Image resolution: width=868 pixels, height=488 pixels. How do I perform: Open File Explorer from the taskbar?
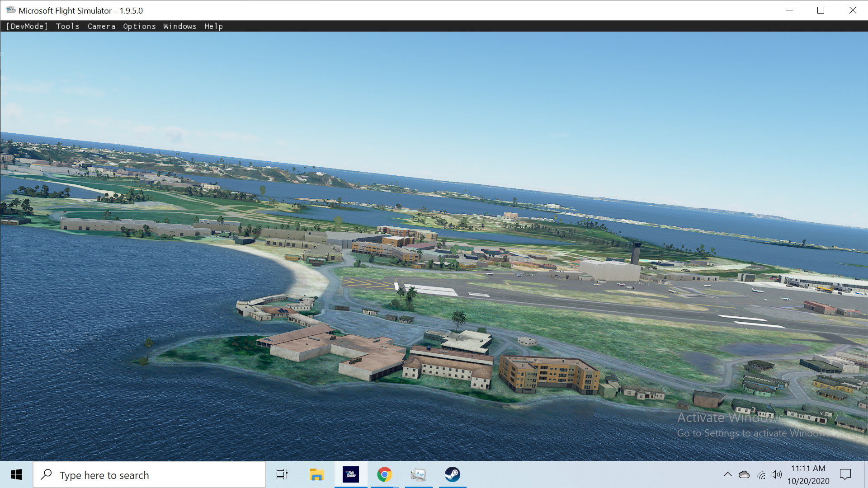tap(317, 474)
